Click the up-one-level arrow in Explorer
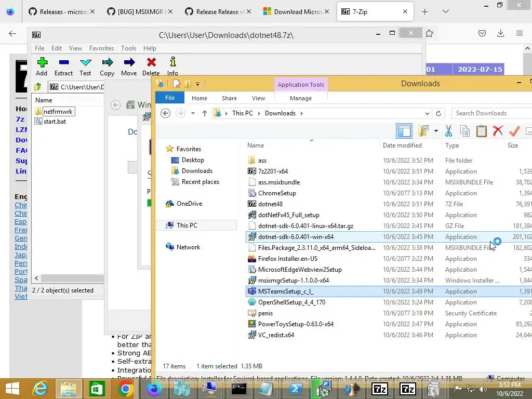532x399 pixels. coord(205,113)
